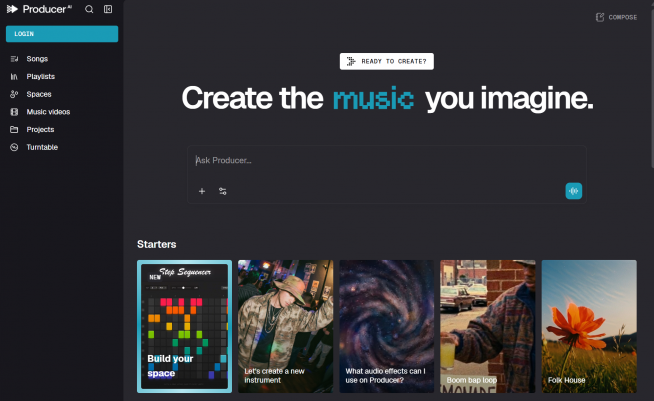Click the Music videos film icon
This screenshot has height=401, width=654.
tap(14, 112)
